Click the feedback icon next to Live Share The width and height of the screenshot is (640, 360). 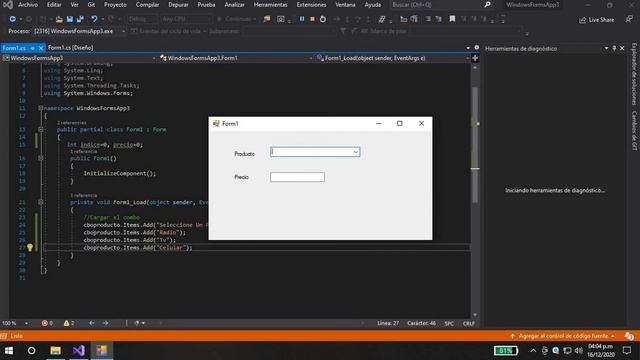(629, 19)
